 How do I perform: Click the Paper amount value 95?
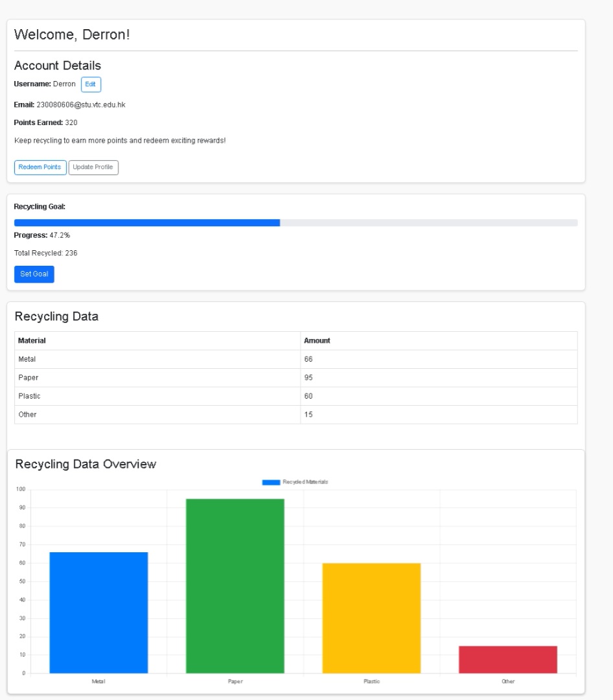coord(308,377)
